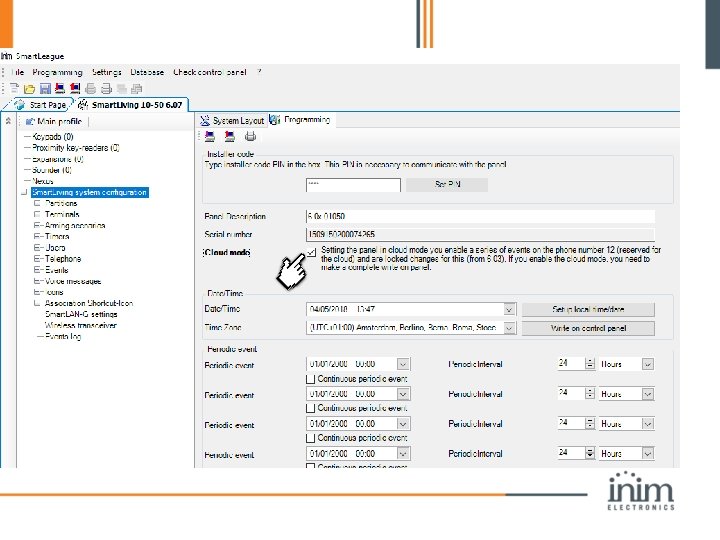This screenshot has width=720, height=540.
Task: Open third Periodic event date dropdown
Action: (x=403, y=424)
